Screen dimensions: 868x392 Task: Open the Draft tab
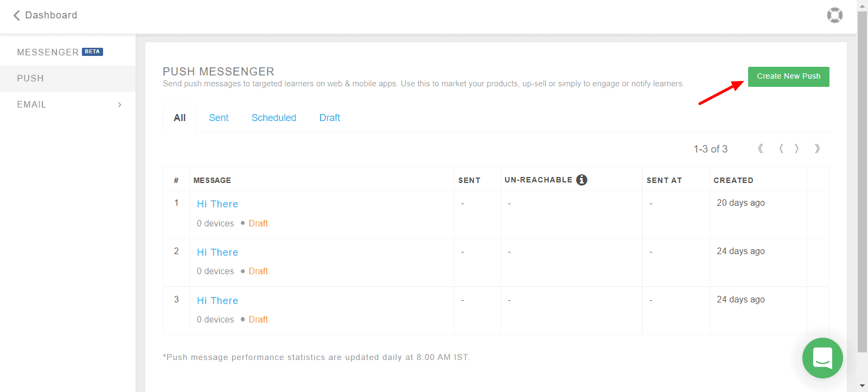coord(329,118)
